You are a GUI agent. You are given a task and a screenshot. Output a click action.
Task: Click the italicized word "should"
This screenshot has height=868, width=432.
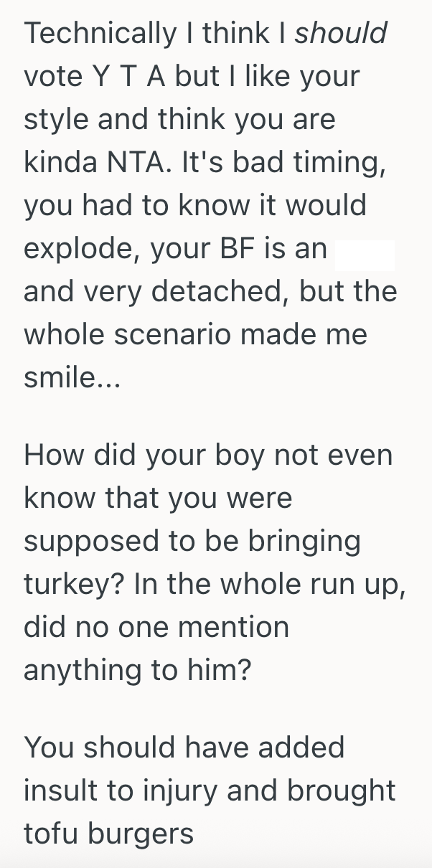341,33
